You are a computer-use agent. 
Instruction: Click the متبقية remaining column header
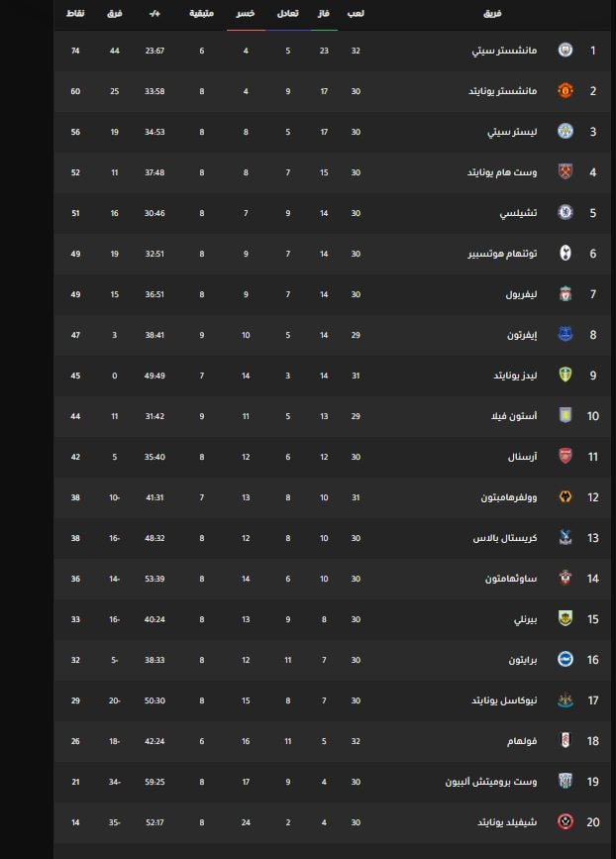coord(202,14)
